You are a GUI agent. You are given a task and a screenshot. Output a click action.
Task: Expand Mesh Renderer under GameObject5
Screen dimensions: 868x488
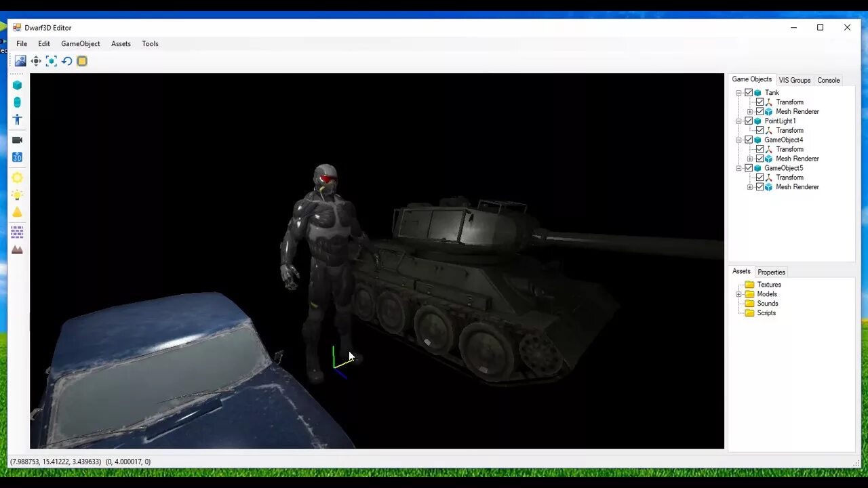click(750, 187)
